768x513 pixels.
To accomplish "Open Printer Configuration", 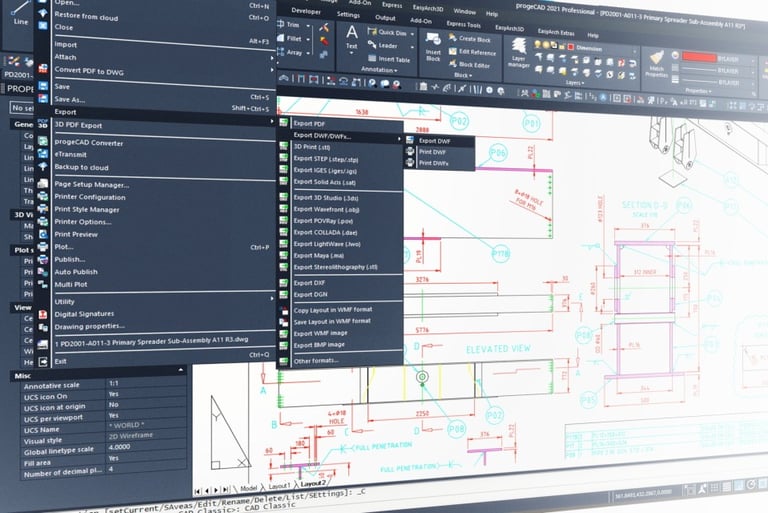I will pos(90,197).
